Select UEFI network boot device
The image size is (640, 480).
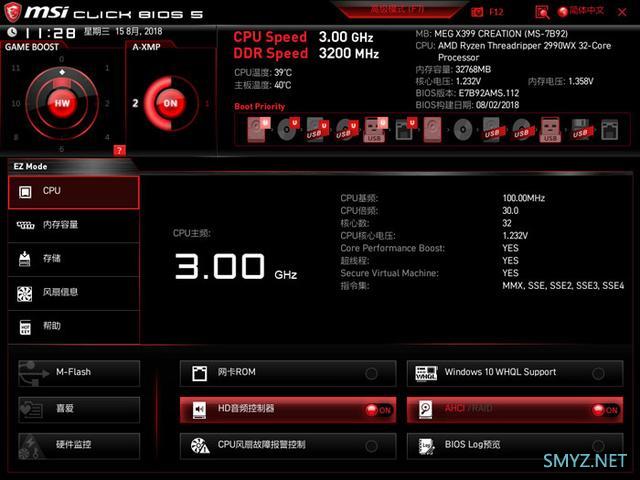[x=405, y=130]
